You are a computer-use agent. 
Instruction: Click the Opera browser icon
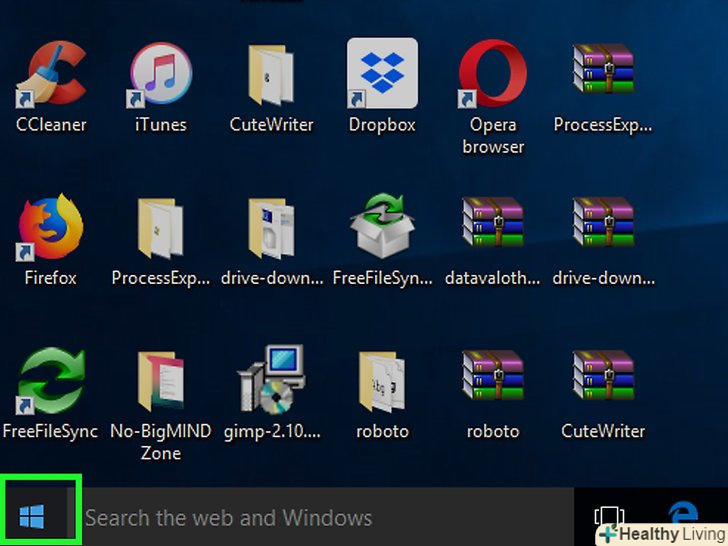[x=492, y=75]
